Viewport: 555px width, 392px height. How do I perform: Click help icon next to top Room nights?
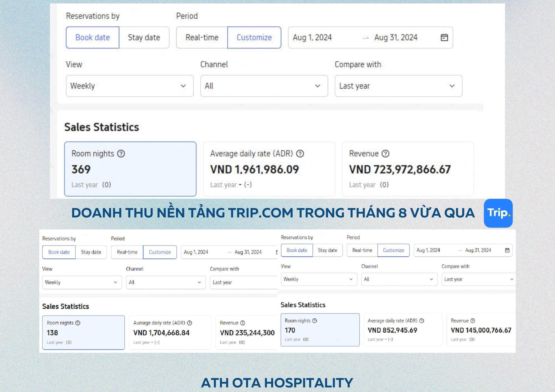pyautogui.click(x=121, y=154)
